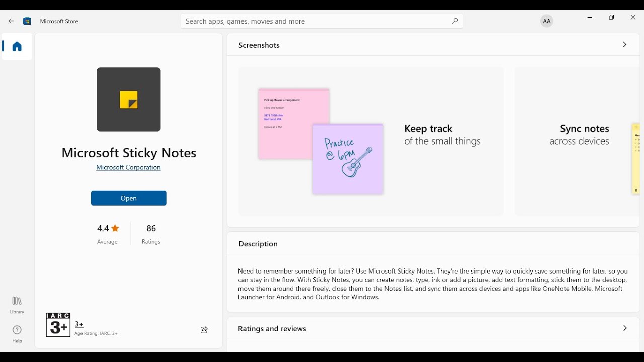Focus the search apps input field
This screenshot has height=362, width=644.
322,21
